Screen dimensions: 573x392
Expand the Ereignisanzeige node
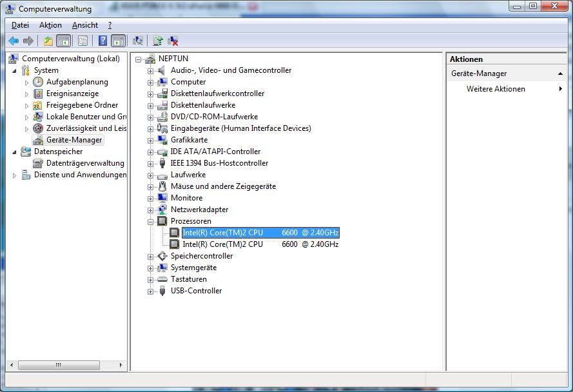click(26, 94)
